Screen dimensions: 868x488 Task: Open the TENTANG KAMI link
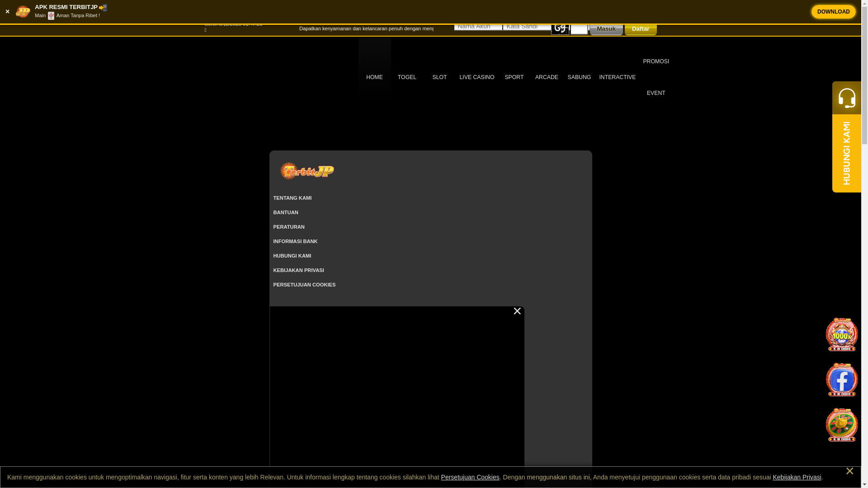pyautogui.click(x=292, y=198)
